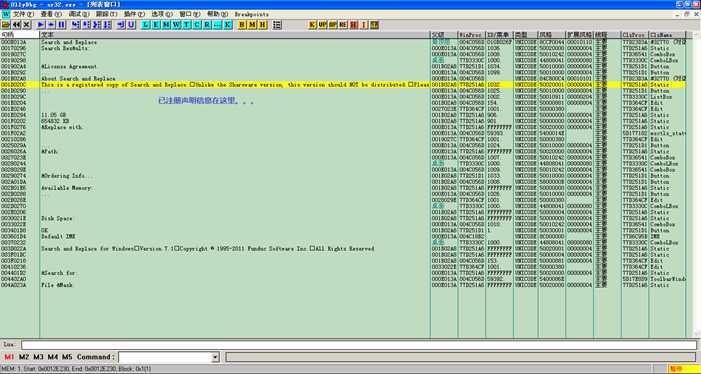The width and height of the screenshot is (701, 374).
Task: Select the M1 memory slot
Action: point(9,357)
